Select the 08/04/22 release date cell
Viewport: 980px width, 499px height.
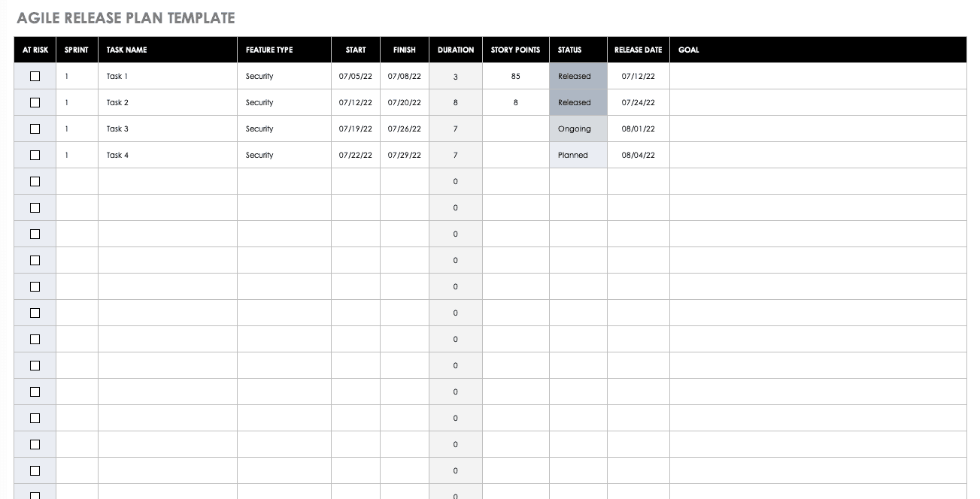(638, 155)
